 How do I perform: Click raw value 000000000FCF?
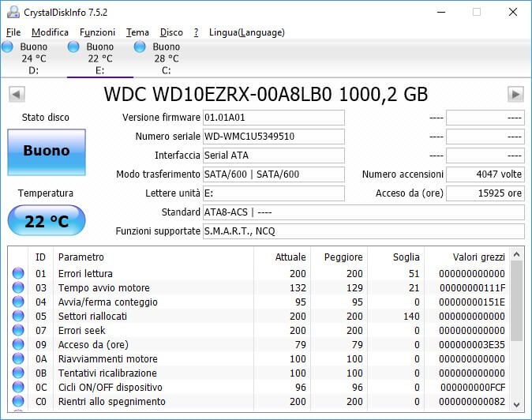473,388
